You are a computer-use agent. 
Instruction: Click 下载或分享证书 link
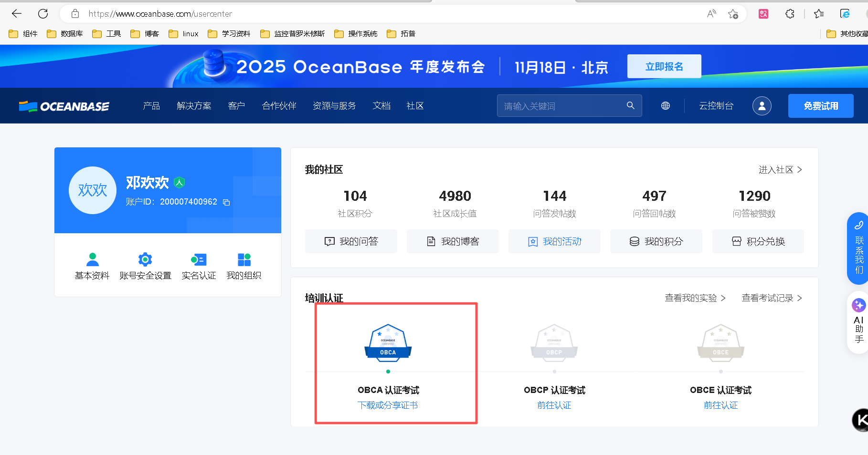(388, 405)
